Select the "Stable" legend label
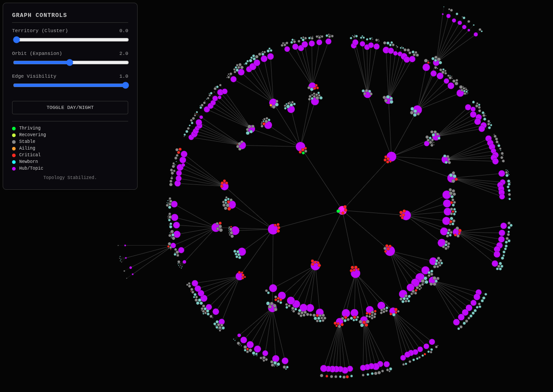 tap(27, 142)
